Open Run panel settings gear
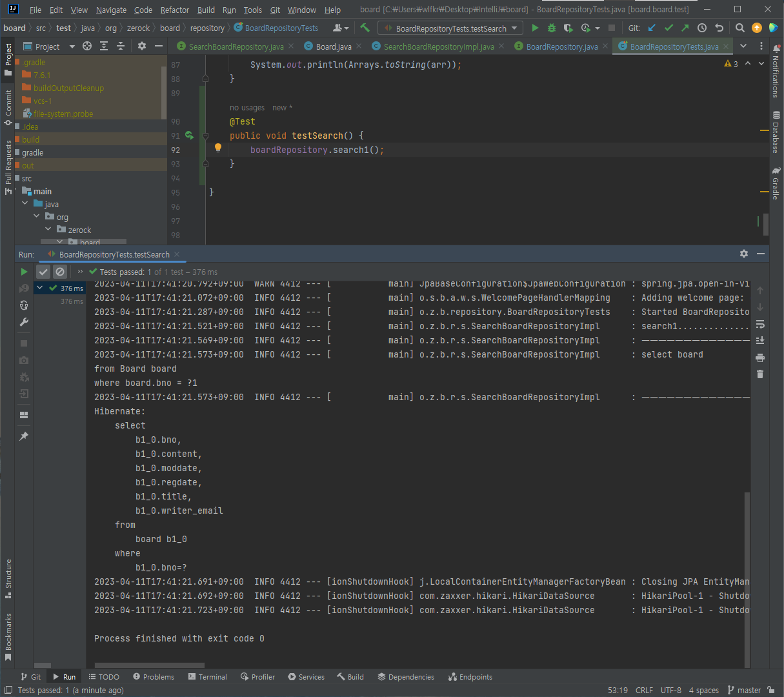Screen dimensions: 784x697 [x=744, y=254]
